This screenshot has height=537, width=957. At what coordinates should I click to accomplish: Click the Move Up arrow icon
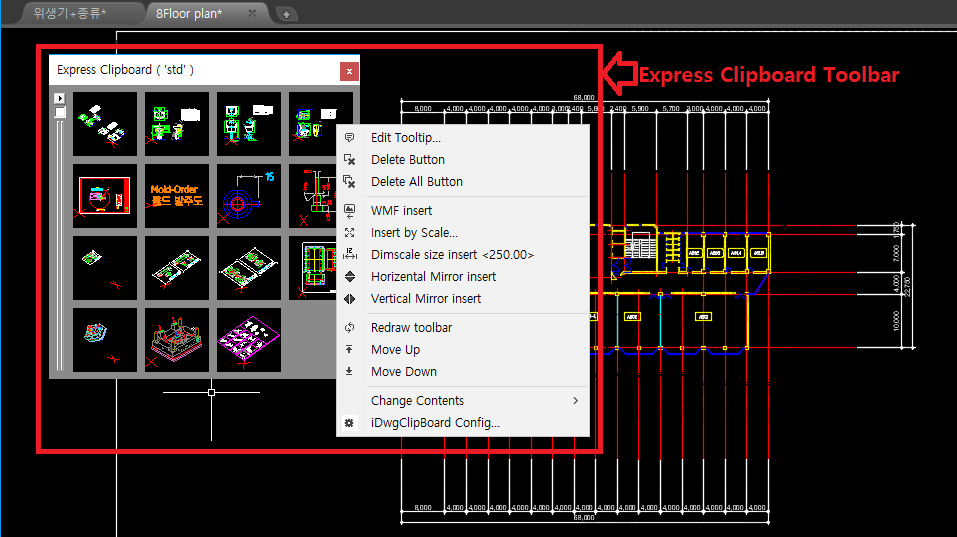point(349,349)
